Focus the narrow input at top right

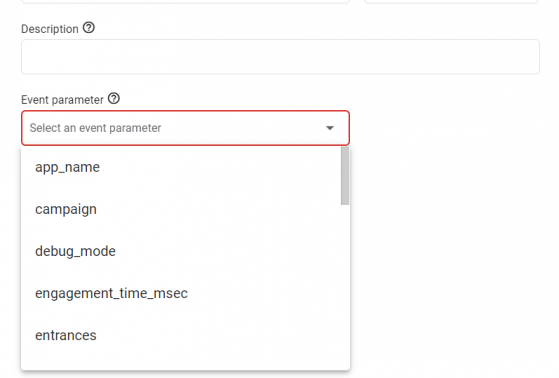coord(451,1)
